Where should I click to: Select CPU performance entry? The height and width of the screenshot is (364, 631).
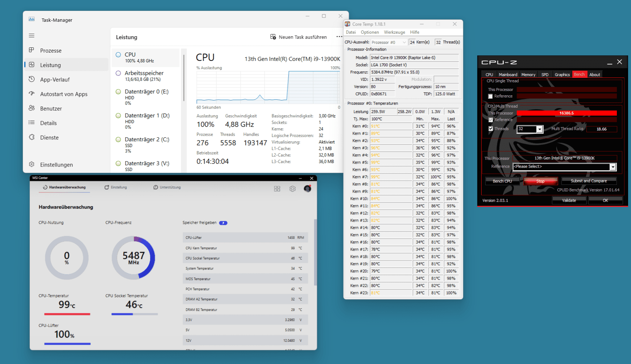[x=146, y=58]
